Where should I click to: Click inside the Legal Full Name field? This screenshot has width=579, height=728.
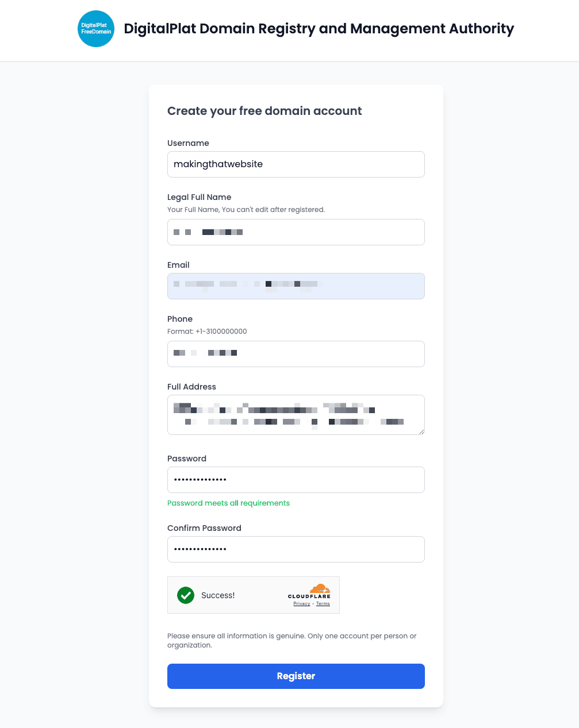[x=296, y=232]
